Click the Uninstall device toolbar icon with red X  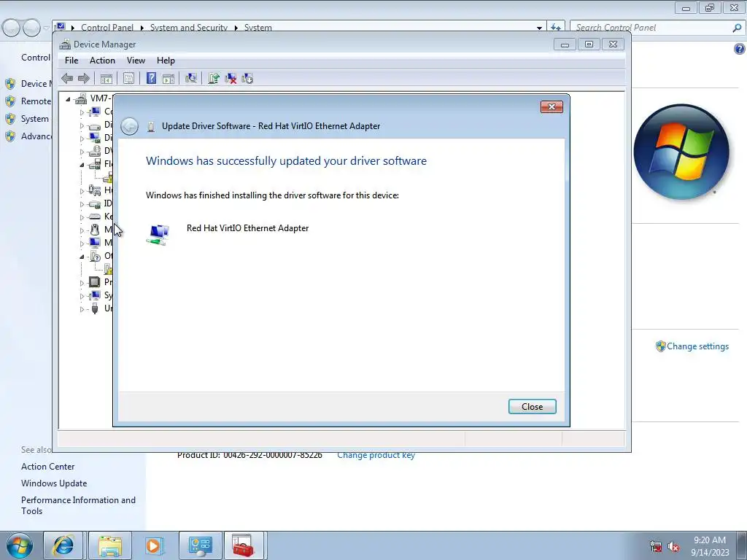click(231, 79)
